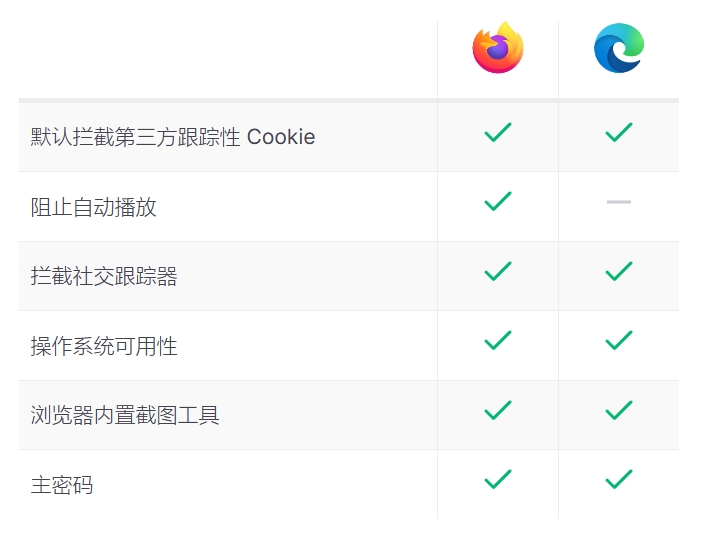Click the Firefox browser logo
This screenshot has width=709, height=537.
[x=498, y=48]
